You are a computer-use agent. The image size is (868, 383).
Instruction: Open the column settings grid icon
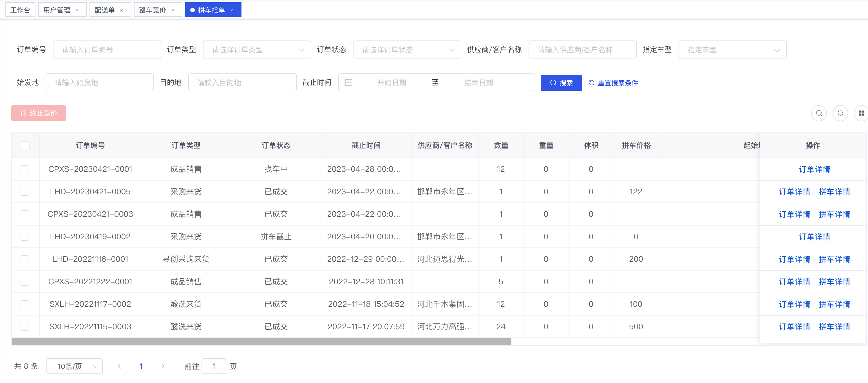point(861,113)
